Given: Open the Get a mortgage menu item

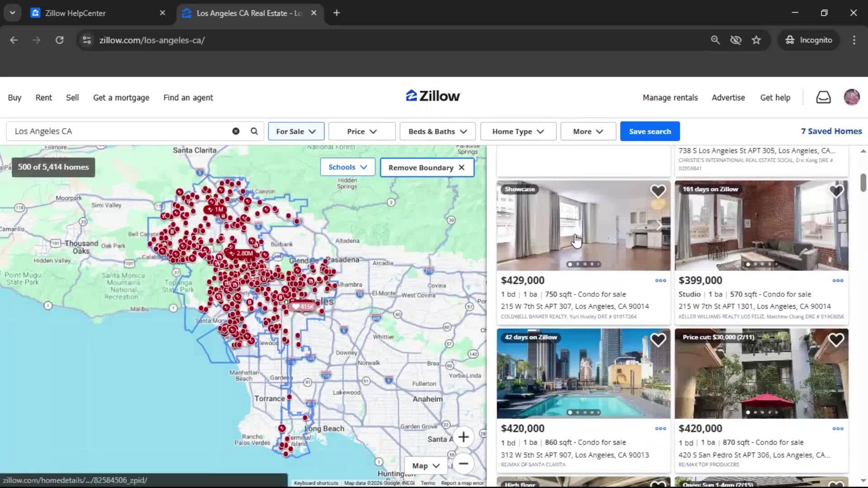Looking at the screenshot, I should pos(121,97).
